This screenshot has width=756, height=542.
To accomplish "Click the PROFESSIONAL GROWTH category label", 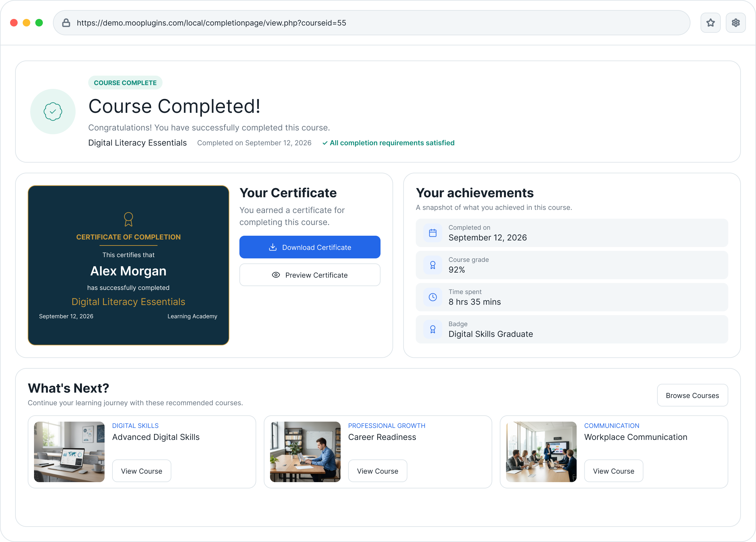I will point(387,426).
